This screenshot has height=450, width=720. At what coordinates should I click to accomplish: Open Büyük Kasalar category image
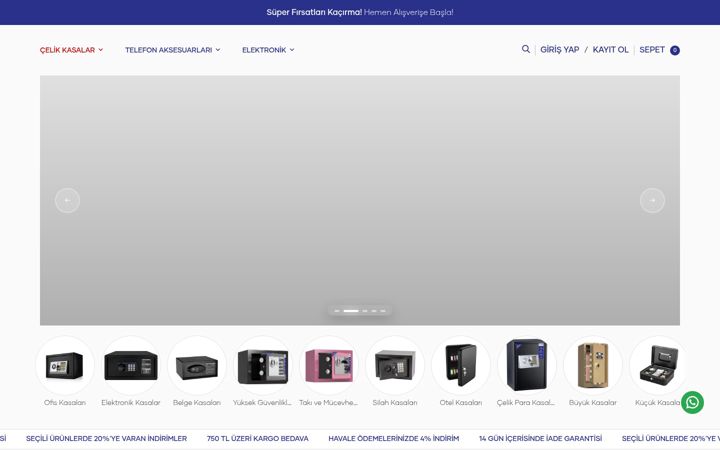click(593, 366)
